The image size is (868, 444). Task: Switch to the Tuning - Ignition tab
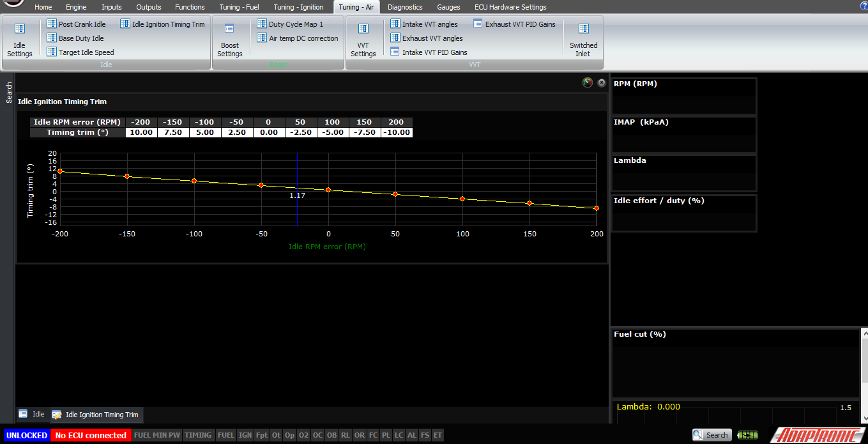[299, 7]
